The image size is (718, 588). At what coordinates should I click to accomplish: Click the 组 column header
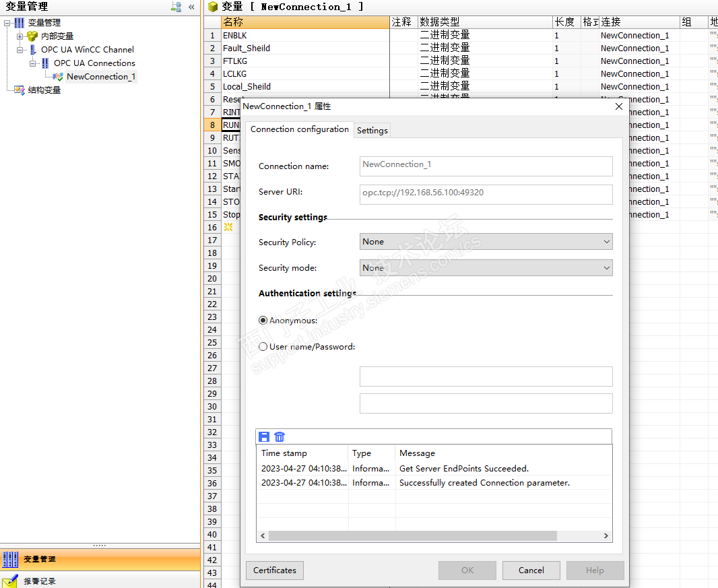tap(694, 22)
